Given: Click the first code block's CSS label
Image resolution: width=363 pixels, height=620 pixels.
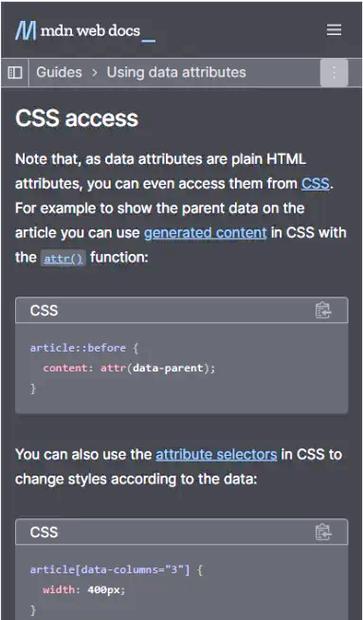Looking at the screenshot, I should (44, 311).
